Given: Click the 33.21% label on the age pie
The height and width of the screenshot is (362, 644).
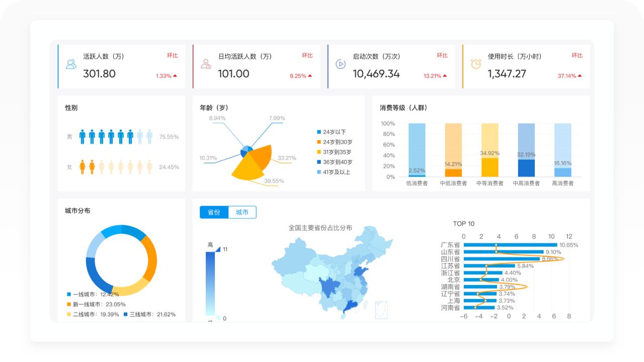Looking at the screenshot, I should [x=287, y=158].
